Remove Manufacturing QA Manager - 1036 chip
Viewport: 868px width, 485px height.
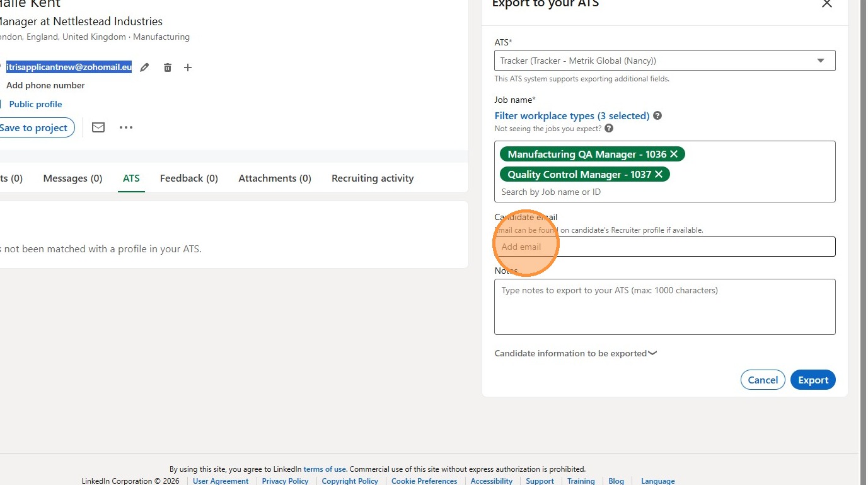click(x=674, y=154)
